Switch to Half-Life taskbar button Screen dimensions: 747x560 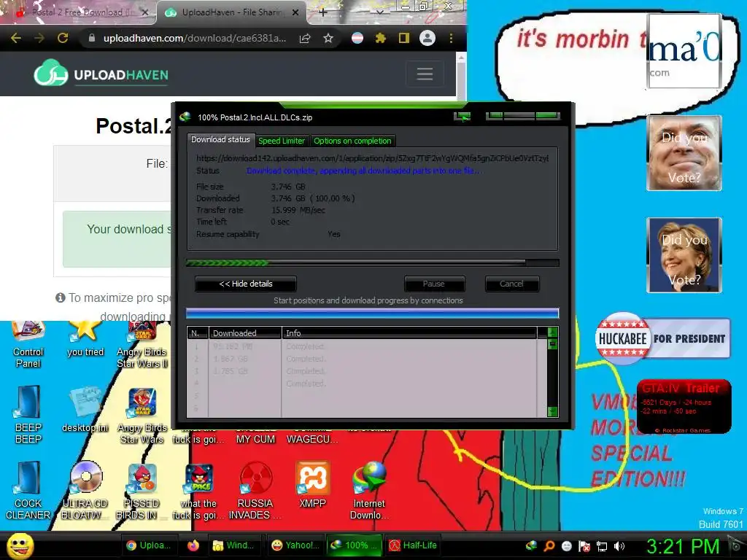click(x=414, y=545)
